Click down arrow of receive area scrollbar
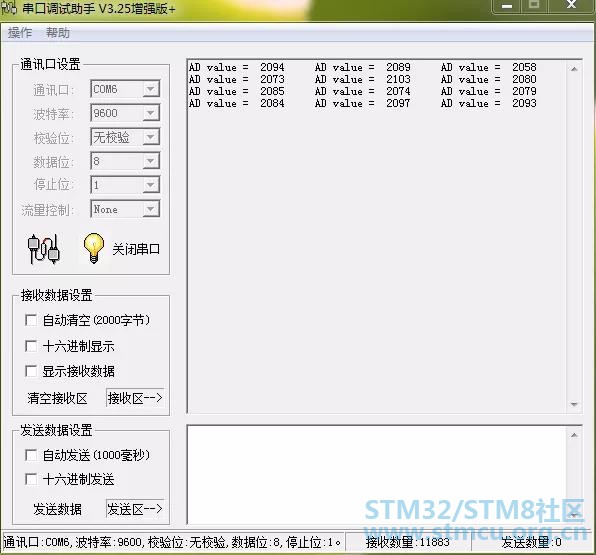Image resolution: width=596 pixels, height=555 pixels. click(x=574, y=404)
